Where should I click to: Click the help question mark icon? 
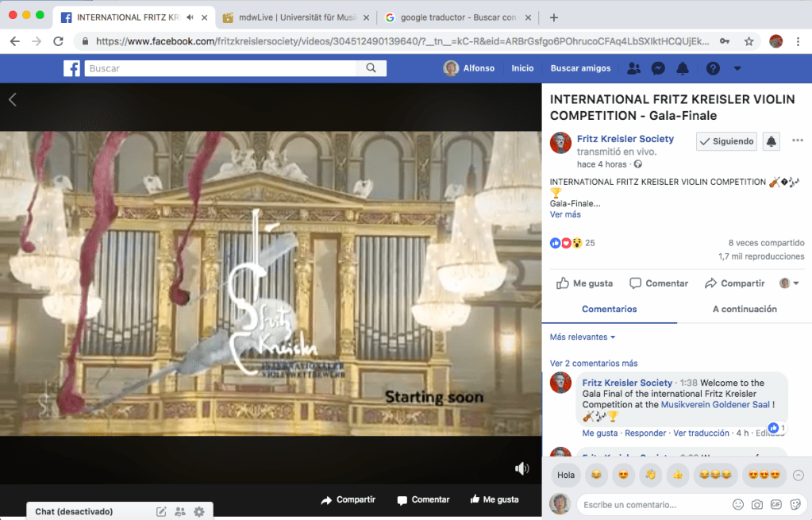point(713,68)
